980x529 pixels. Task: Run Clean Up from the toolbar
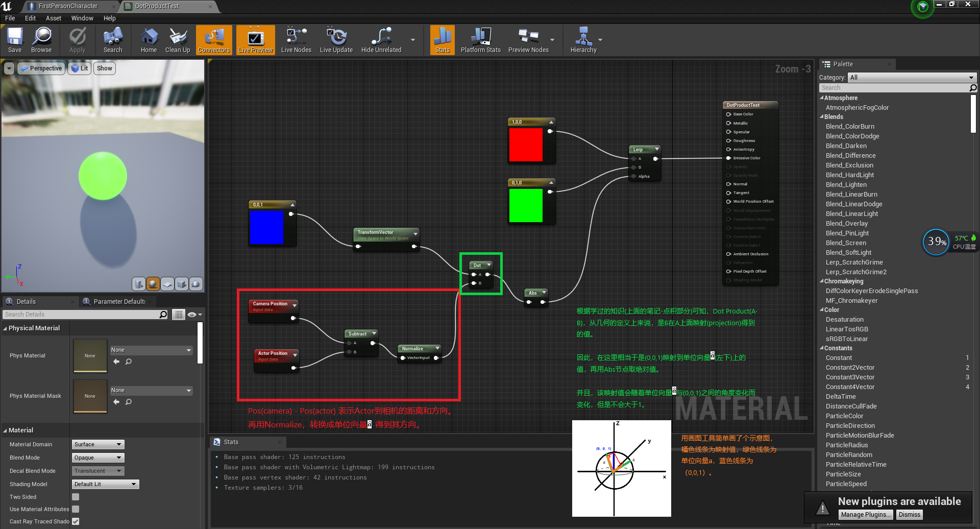click(178, 40)
